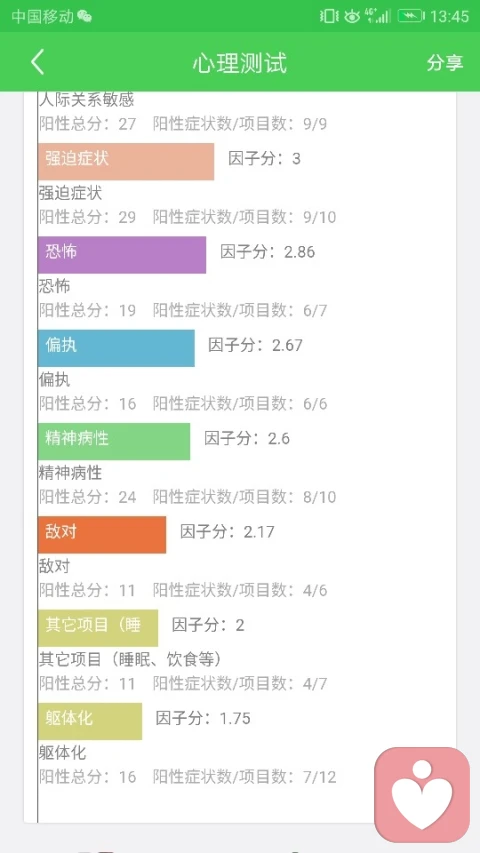The width and height of the screenshot is (480, 853).
Task: Select the blue 偏执 bar
Action: [x=116, y=348]
